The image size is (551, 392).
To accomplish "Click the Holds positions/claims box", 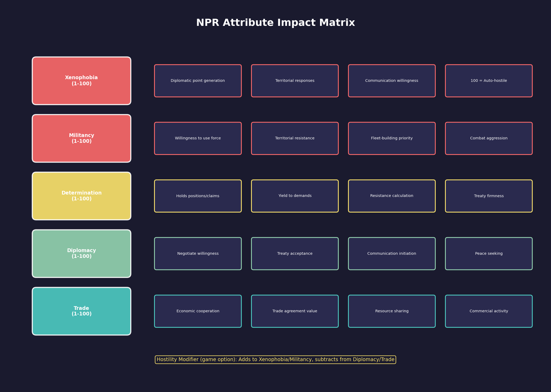I will [x=198, y=196].
